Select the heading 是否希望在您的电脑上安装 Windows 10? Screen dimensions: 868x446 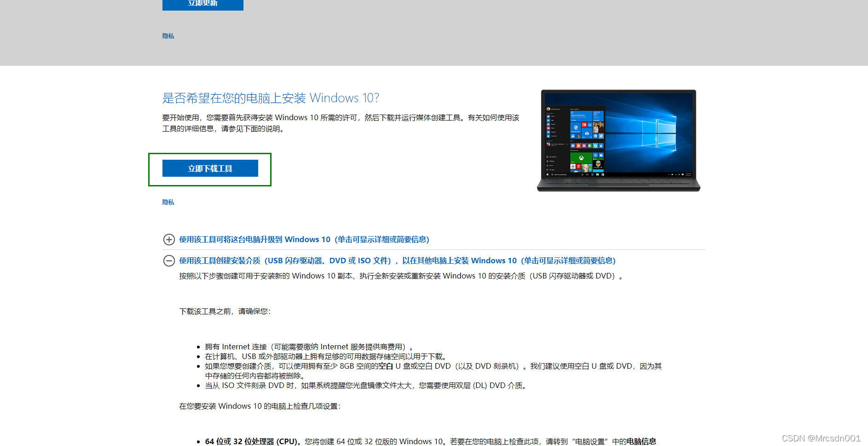[x=271, y=98]
